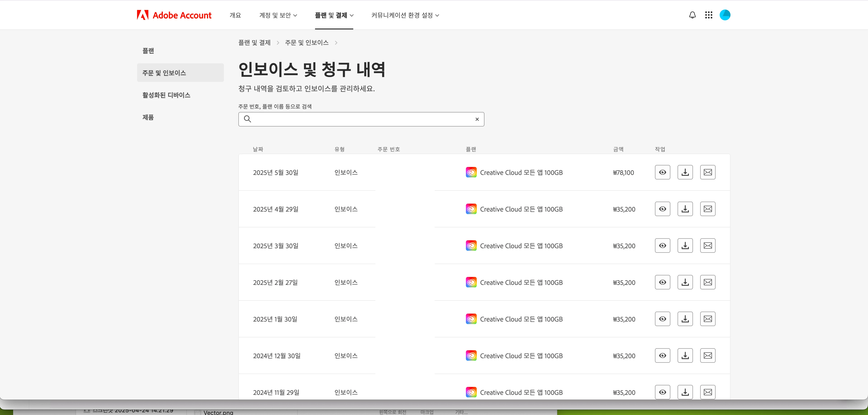Download the May 30, 2025 invoice
868x415 pixels.
click(685, 172)
